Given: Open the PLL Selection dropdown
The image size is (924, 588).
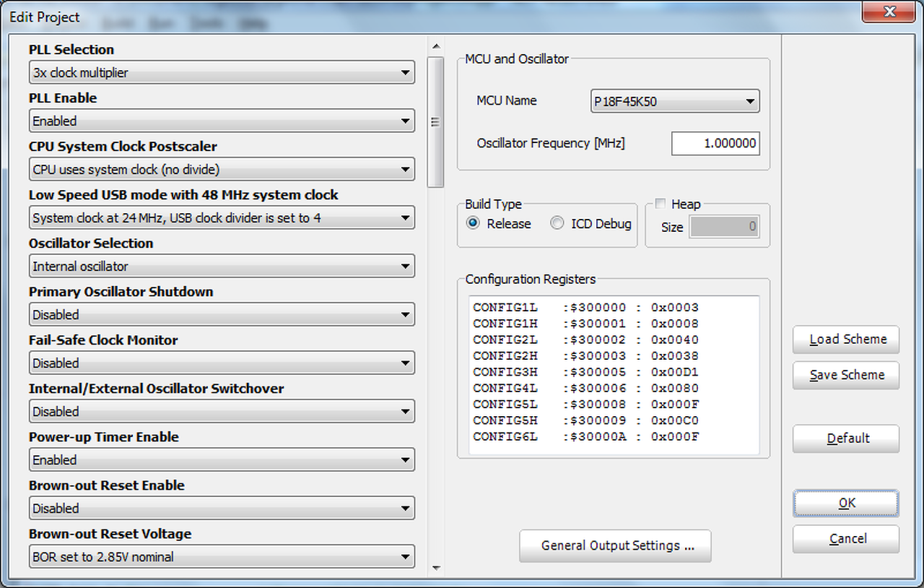Looking at the screenshot, I should coord(222,73).
